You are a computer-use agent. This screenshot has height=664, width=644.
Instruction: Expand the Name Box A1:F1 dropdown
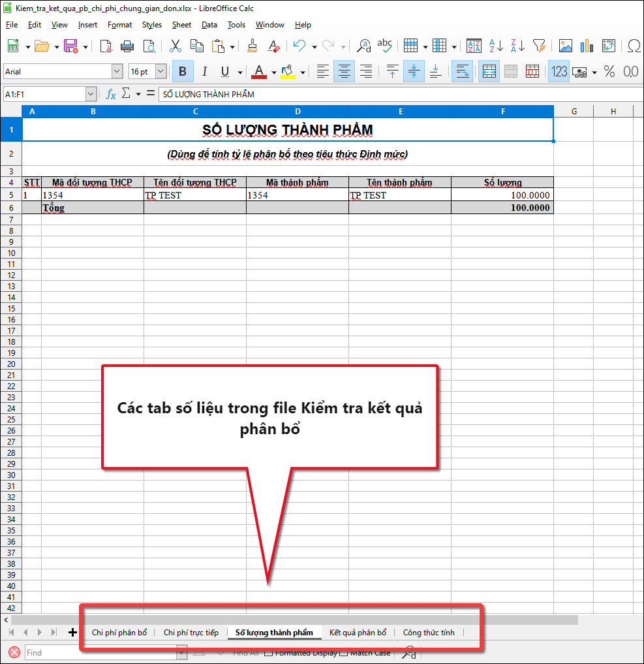(91, 94)
